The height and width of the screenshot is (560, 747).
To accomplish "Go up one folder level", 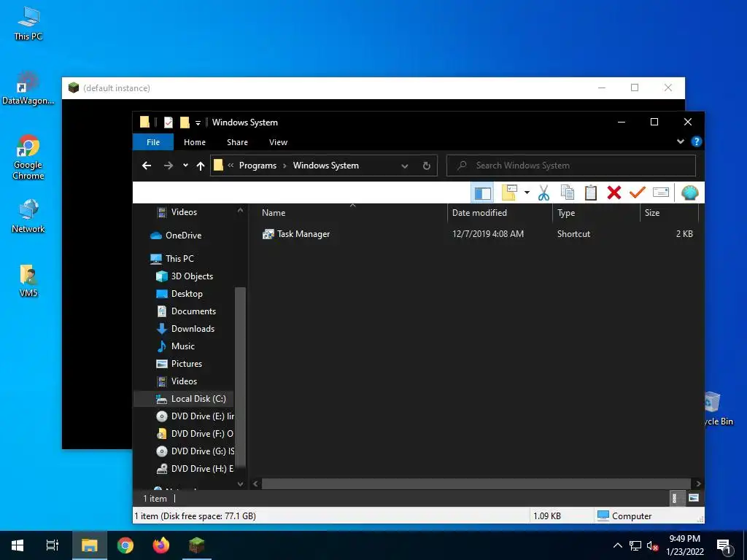I will 200,166.
